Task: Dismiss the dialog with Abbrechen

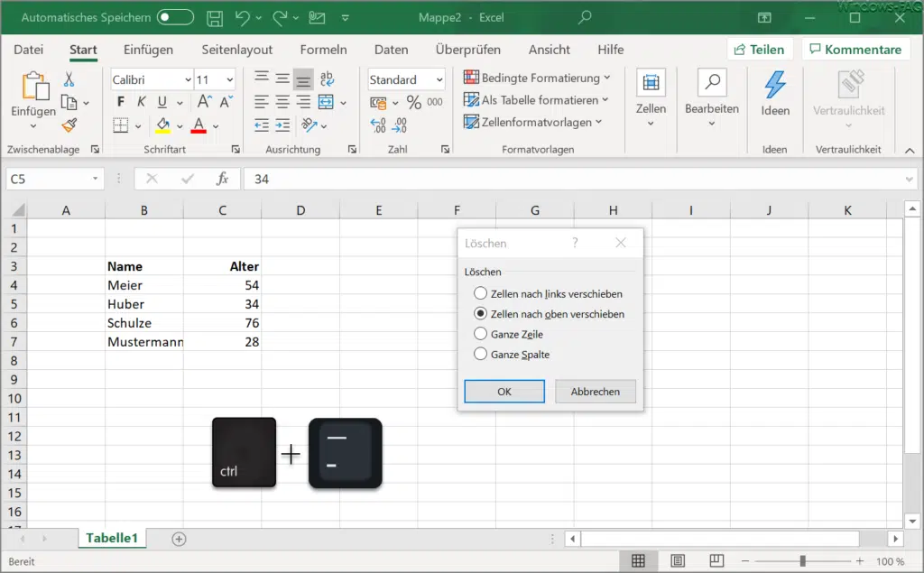Action: coord(595,391)
